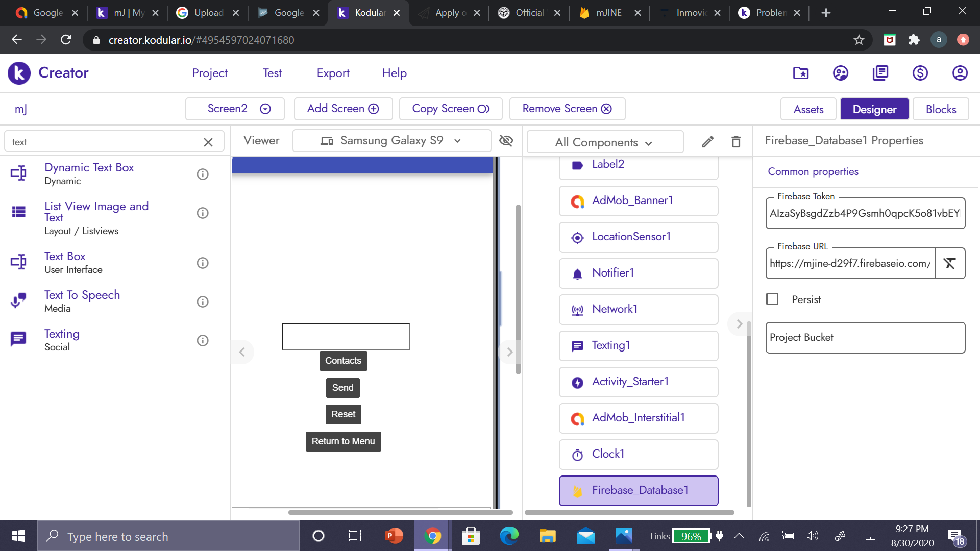This screenshot has width=980, height=551.
Task: Open the Screen2 screen selector dropdown
Action: pos(235,109)
